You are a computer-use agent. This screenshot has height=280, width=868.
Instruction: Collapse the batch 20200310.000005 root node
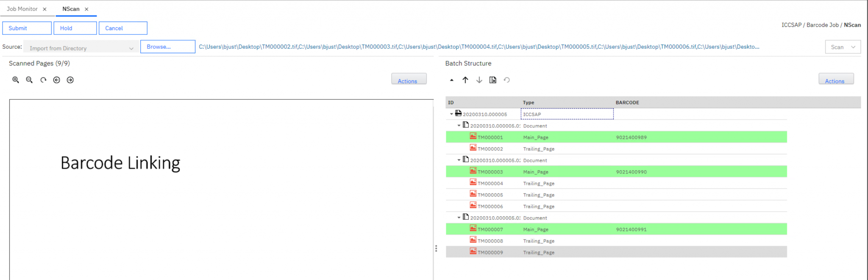451,114
